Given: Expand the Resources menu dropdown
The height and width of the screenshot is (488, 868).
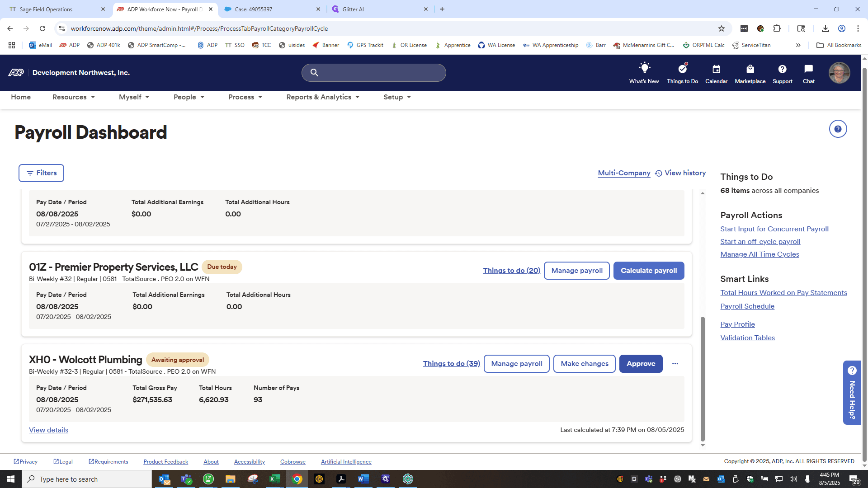Looking at the screenshot, I should pos(74,97).
